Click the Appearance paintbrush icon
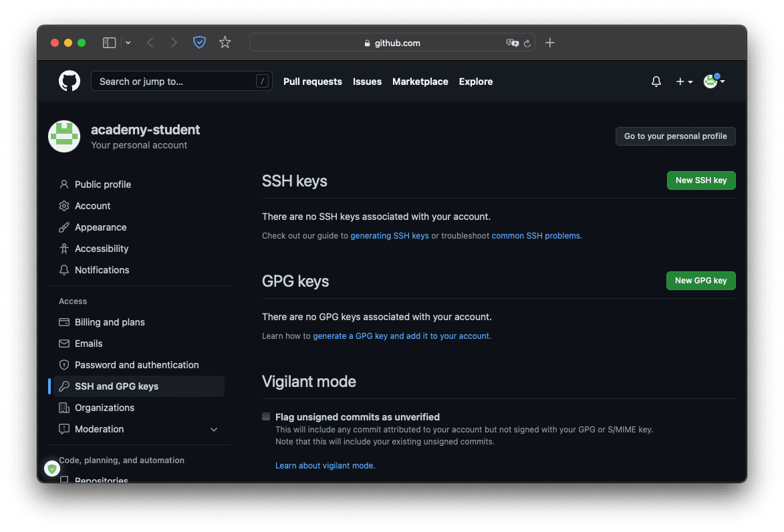The width and height of the screenshot is (784, 532). (64, 227)
